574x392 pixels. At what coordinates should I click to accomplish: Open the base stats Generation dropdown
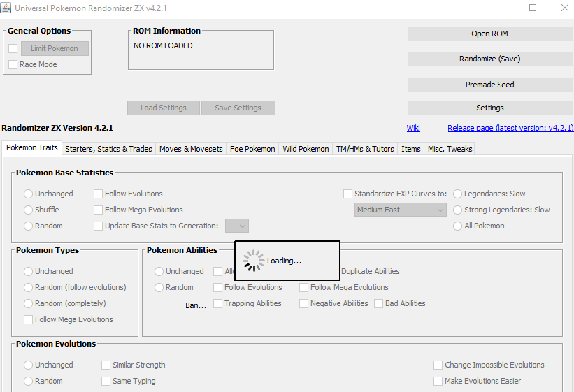click(237, 226)
